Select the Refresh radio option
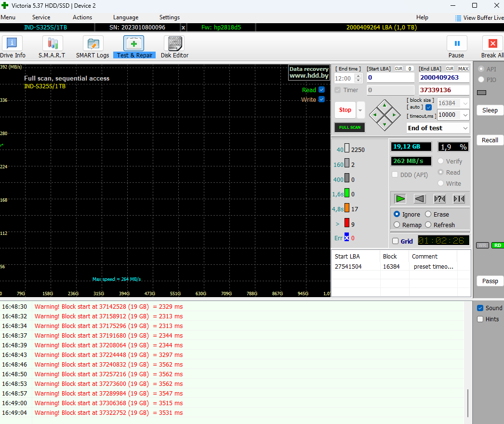504x424 pixels. (428, 225)
